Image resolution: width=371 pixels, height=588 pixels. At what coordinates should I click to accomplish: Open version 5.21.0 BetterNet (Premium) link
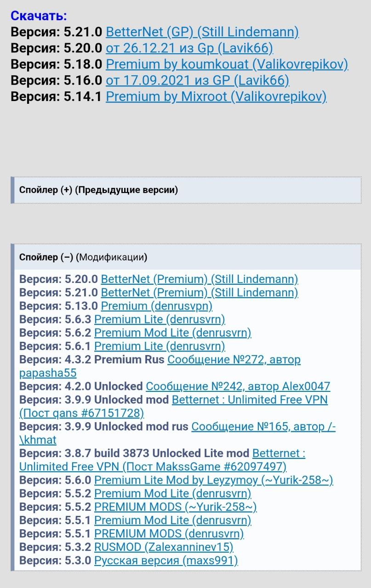coord(199,293)
